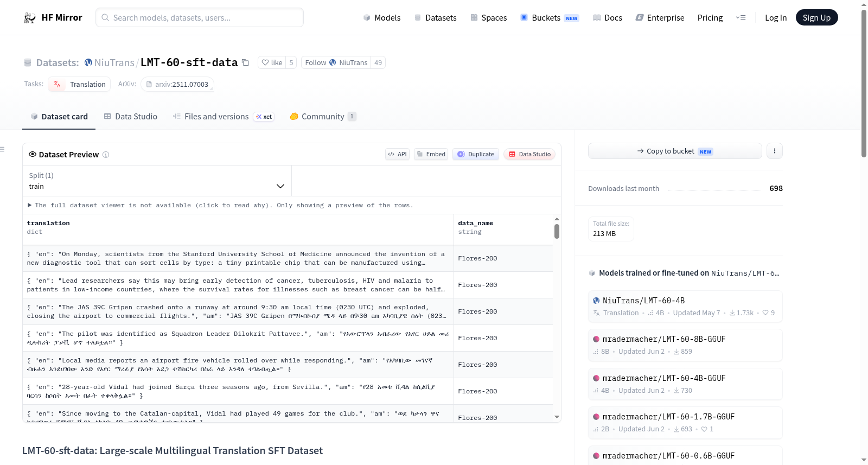This screenshot has width=868, height=465.
Task: Click the heart like button
Action: pos(272,62)
